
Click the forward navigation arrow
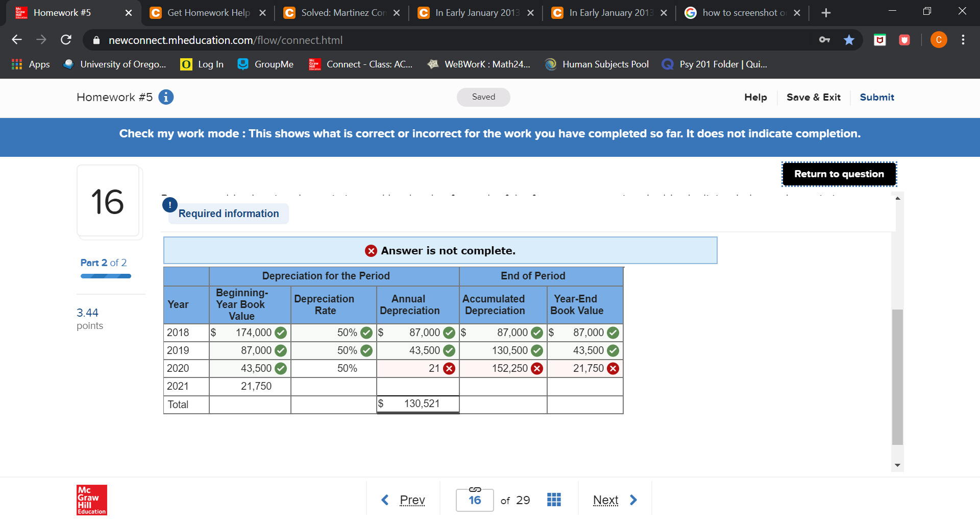pos(41,40)
